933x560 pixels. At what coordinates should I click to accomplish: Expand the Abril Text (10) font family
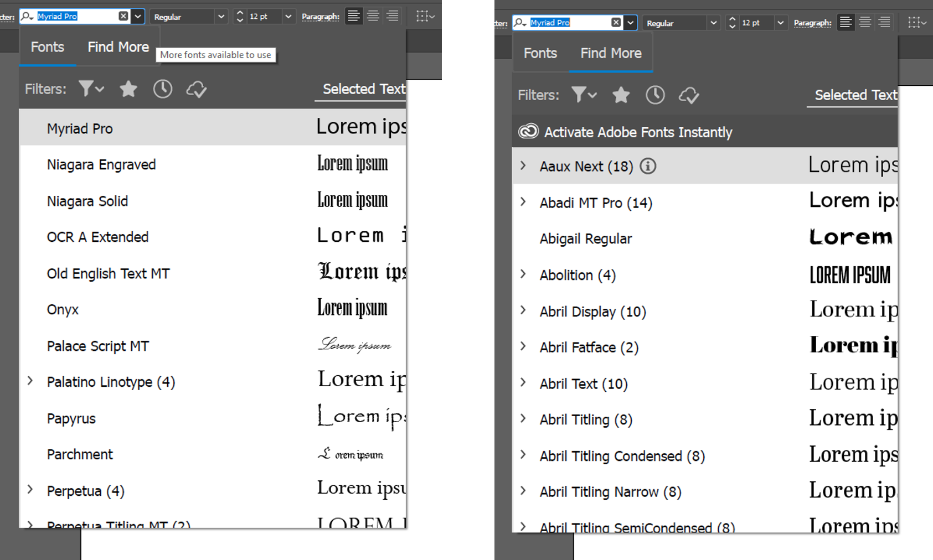tap(523, 382)
